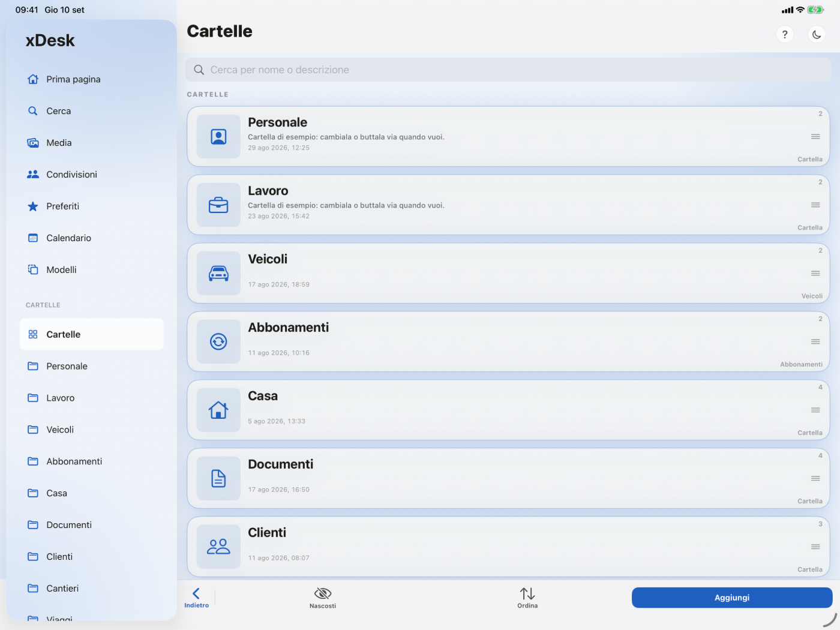Click the Aggiungi button
This screenshot has height=630, width=840.
732,598
